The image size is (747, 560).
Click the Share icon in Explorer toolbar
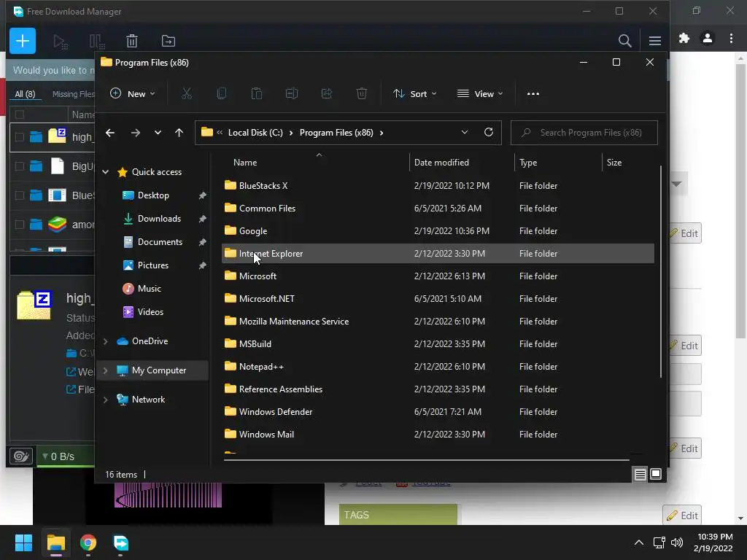pyautogui.click(x=327, y=94)
